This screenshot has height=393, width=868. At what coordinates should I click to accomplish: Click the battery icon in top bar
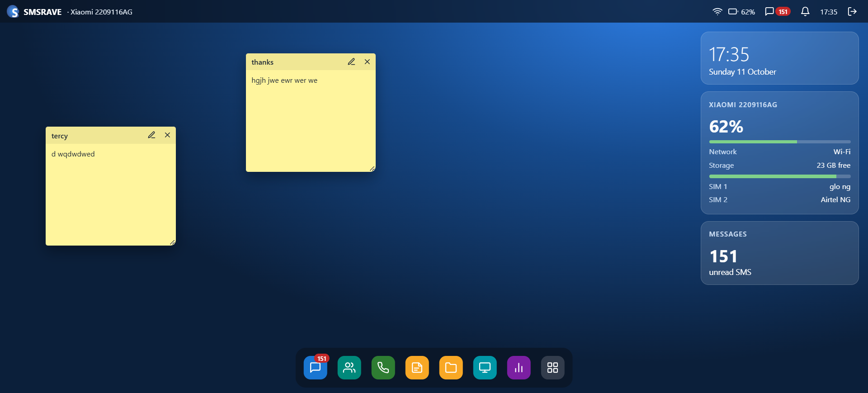tap(733, 12)
